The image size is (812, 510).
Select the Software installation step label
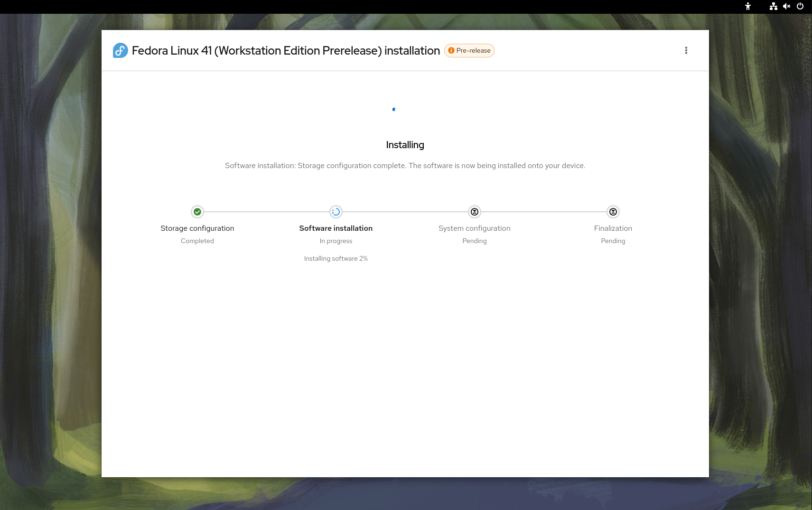[x=336, y=228]
